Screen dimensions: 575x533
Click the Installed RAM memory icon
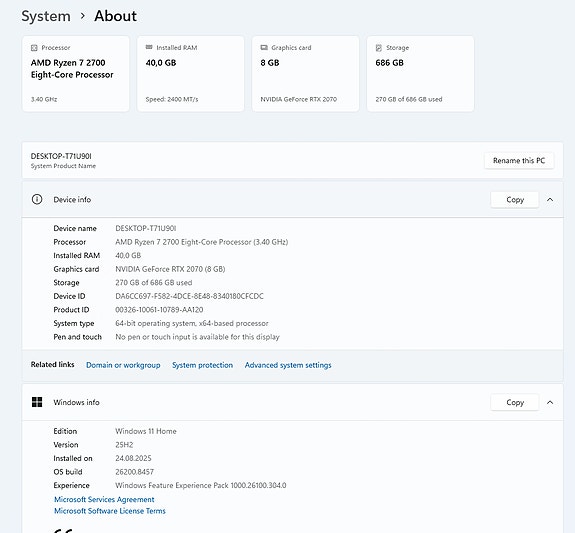[x=149, y=47]
